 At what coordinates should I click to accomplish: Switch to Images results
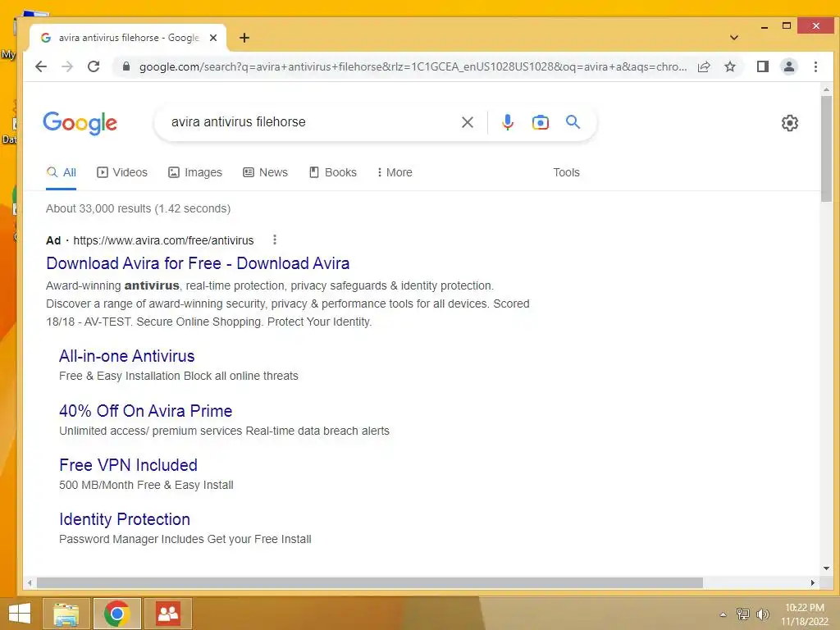195,172
